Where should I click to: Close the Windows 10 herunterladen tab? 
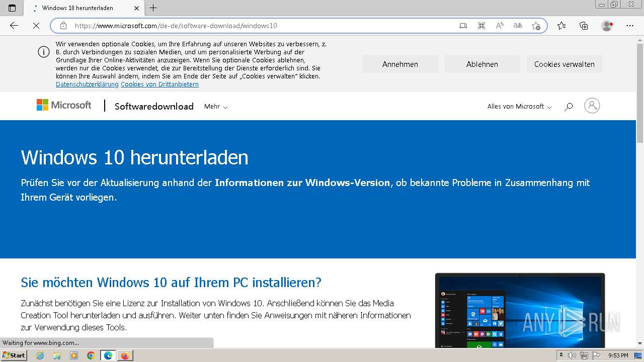pos(137,8)
